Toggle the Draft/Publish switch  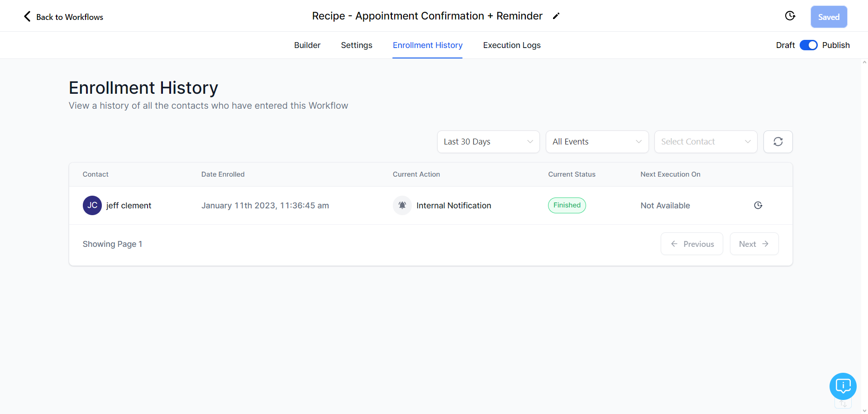click(x=808, y=45)
